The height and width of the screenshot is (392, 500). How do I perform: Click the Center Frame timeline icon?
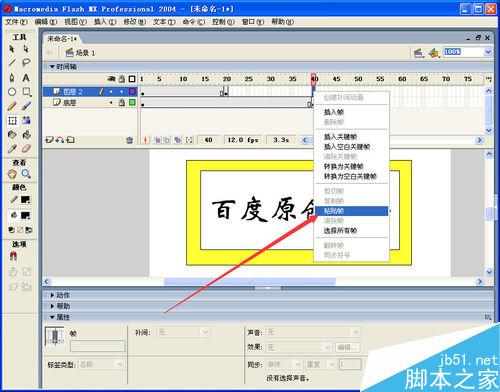point(145,140)
